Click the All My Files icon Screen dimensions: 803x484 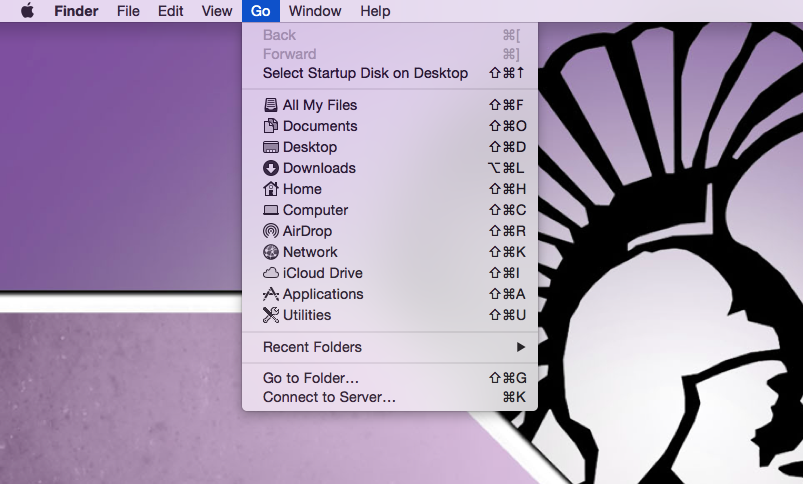pyautogui.click(x=270, y=105)
